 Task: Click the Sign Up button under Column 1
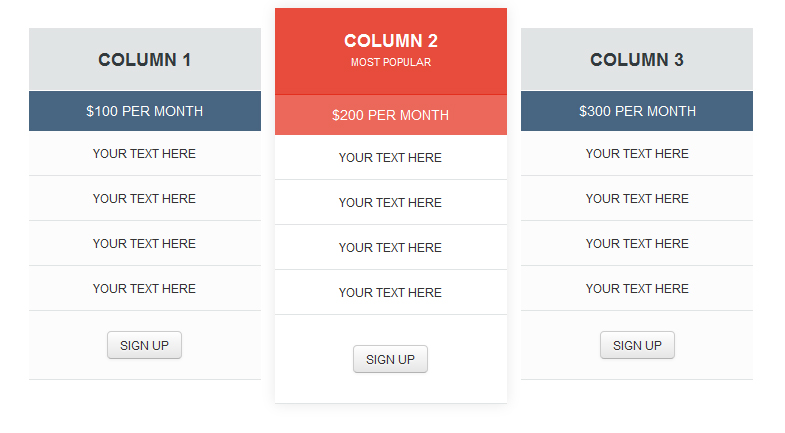tap(144, 345)
